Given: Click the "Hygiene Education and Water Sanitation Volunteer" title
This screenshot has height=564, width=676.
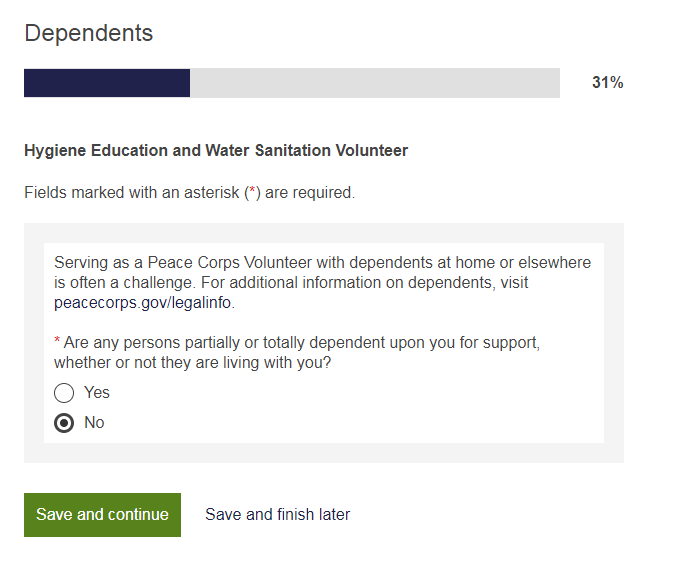Looking at the screenshot, I should click(x=216, y=151).
